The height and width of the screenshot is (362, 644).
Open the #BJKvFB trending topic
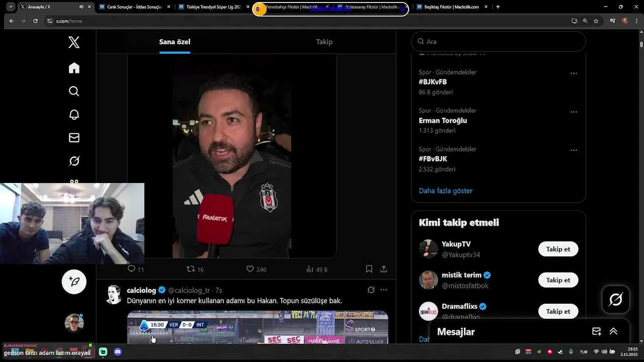tap(433, 82)
